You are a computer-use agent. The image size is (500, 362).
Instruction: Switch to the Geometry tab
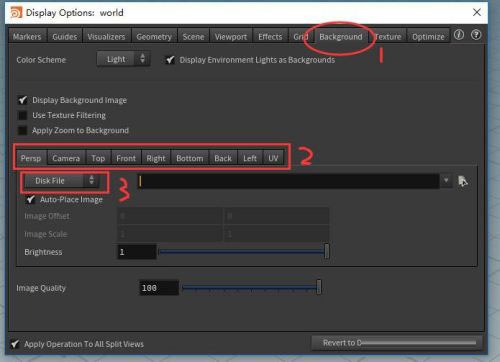coord(154,36)
